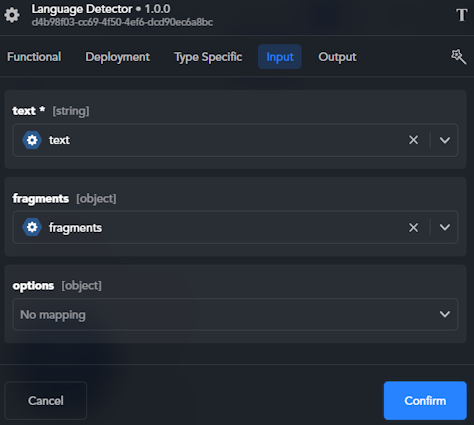474x425 pixels.
Task: Click the text value in text field
Action: tap(59, 140)
